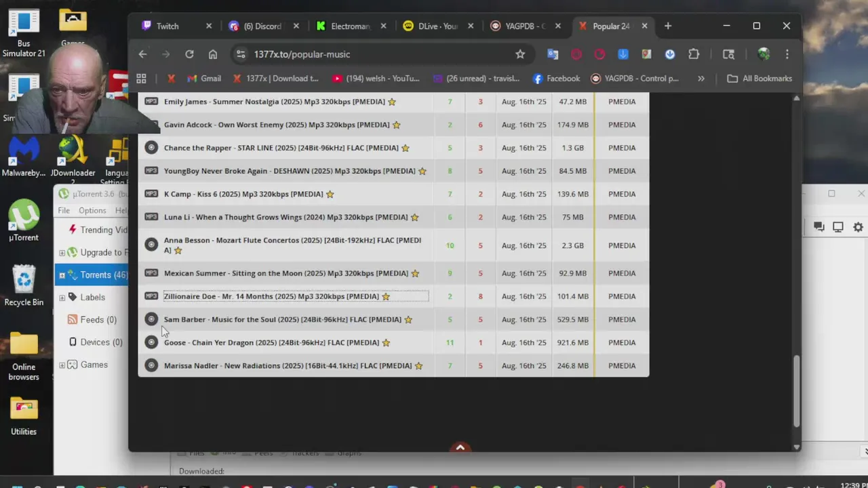
Task: Show more bookmarks with the chevron
Action: (701, 79)
